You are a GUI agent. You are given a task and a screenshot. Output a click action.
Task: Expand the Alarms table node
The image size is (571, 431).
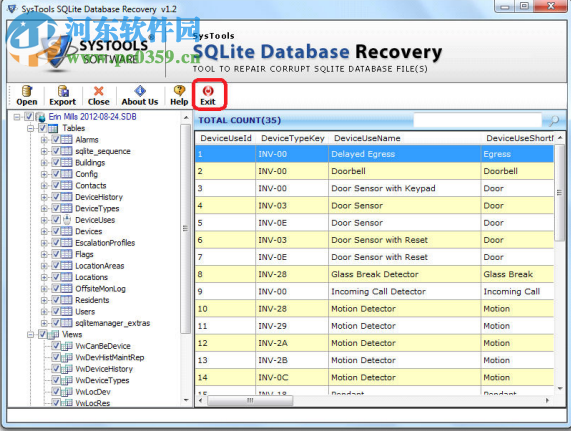pyautogui.click(x=44, y=140)
